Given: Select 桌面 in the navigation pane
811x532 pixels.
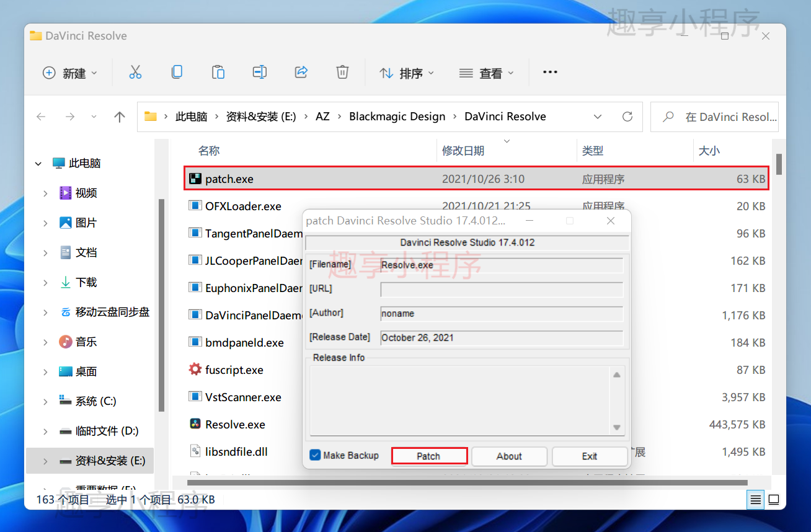Looking at the screenshot, I should click(x=86, y=371).
